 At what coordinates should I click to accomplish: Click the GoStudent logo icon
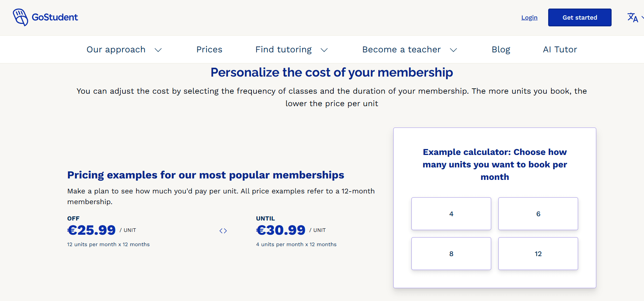[20, 17]
